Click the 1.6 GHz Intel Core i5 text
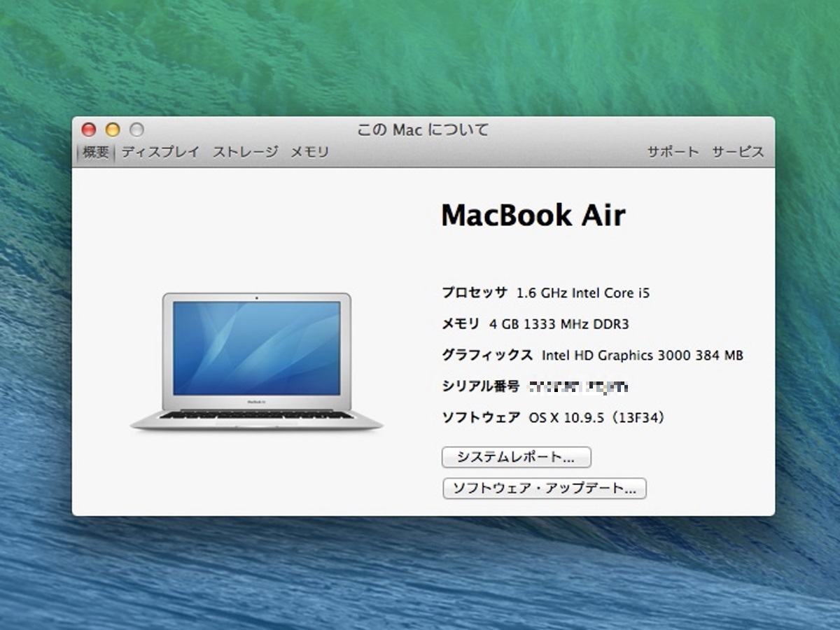 point(583,293)
